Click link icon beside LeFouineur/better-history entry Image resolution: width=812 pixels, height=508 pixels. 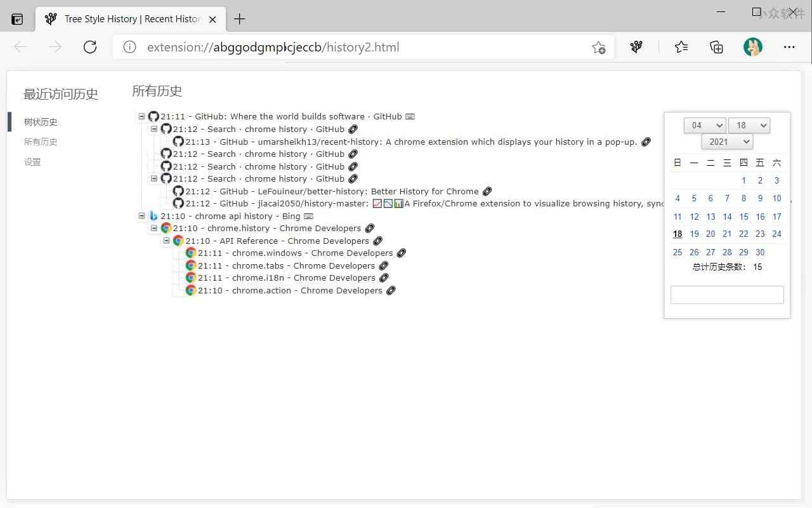coord(487,191)
